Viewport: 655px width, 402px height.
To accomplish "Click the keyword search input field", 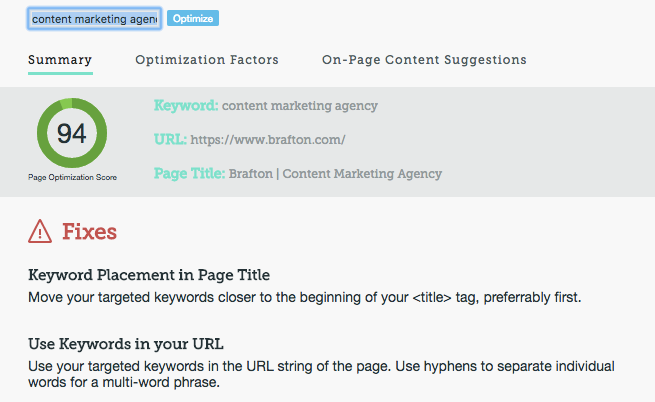I will (95, 19).
